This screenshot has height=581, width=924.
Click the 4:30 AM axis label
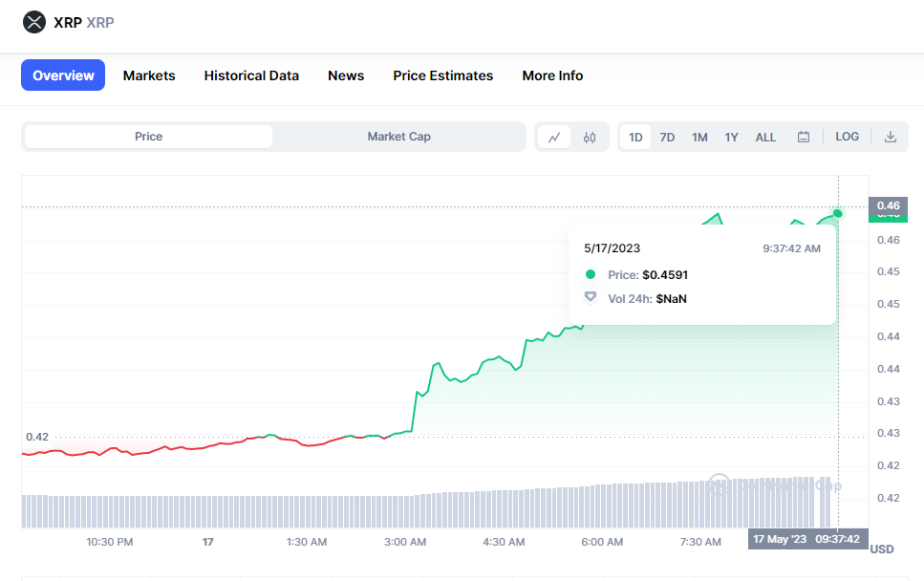504,542
